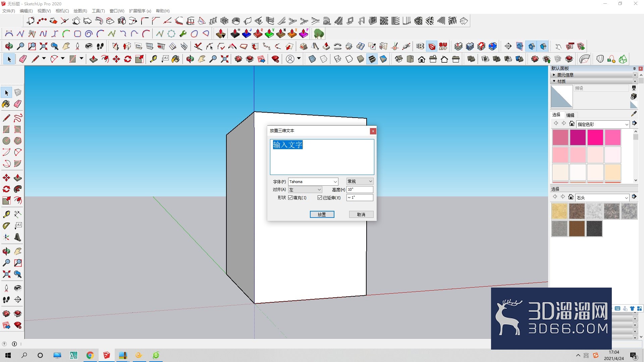Open the 字体 font dropdown showing Tahoma

pyautogui.click(x=313, y=182)
